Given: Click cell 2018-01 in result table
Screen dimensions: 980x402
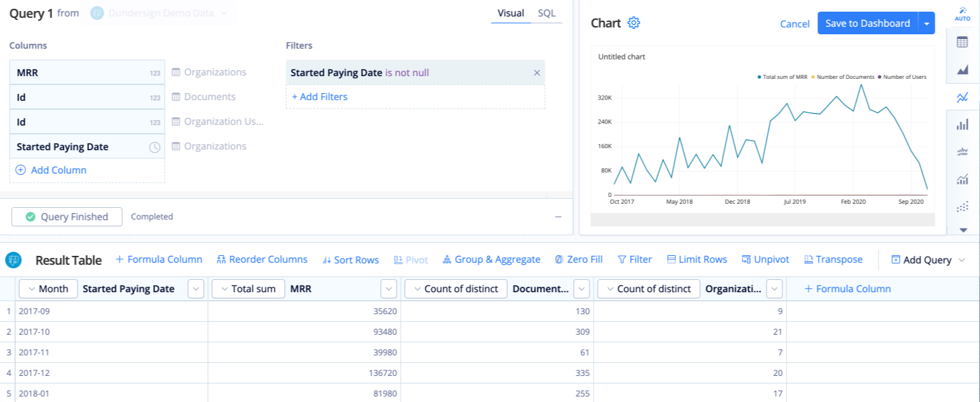Looking at the screenshot, I should (112, 393).
